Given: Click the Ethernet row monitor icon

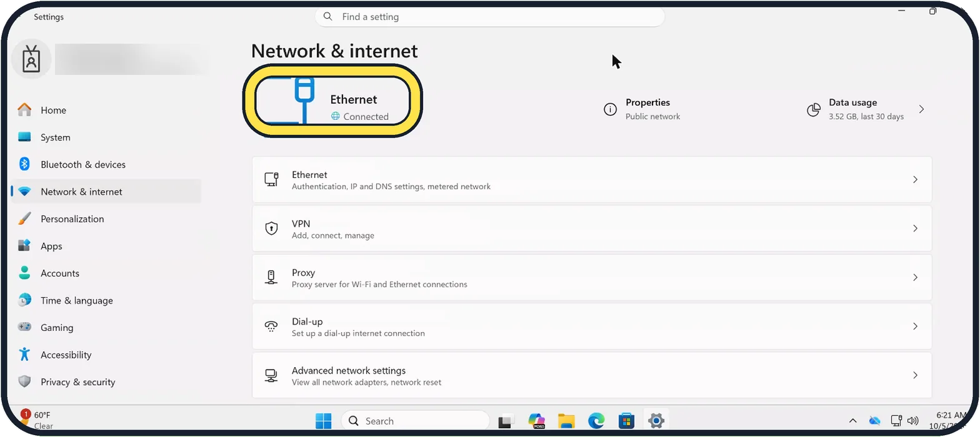Looking at the screenshot, I should (x=271, y=180).
